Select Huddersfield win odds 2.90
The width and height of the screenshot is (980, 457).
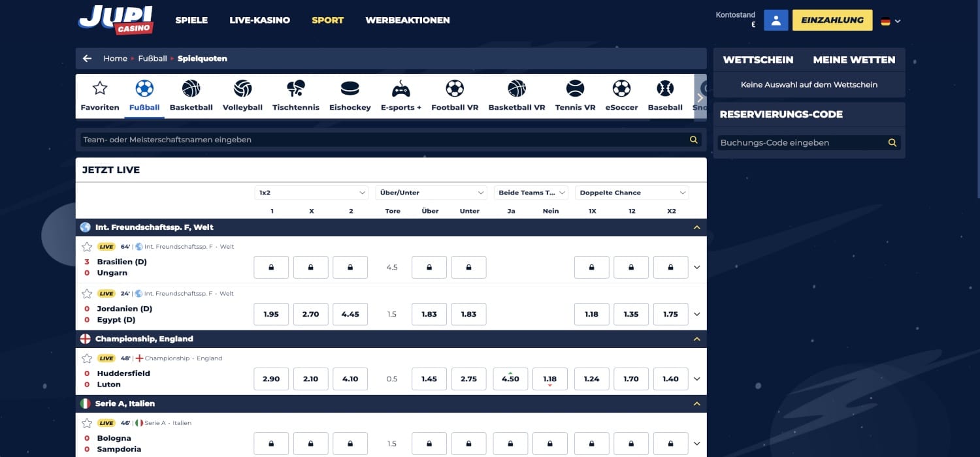pyautogui.click(x=271, y=379)
